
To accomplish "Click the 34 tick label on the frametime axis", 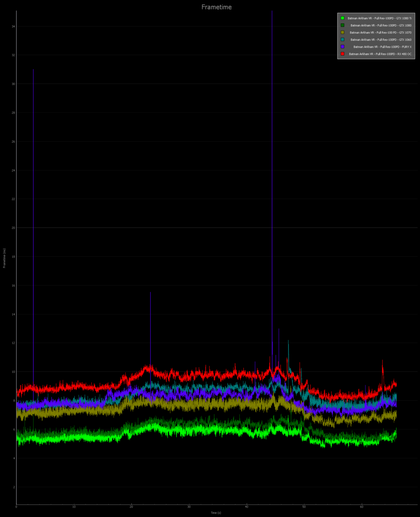I will [x=13, y=26].
